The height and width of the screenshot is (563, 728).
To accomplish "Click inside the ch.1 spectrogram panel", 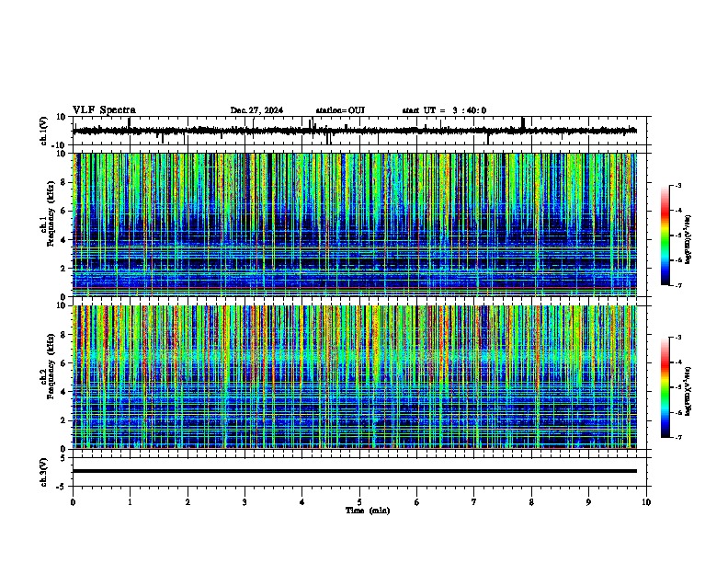I will pos(355,224).
